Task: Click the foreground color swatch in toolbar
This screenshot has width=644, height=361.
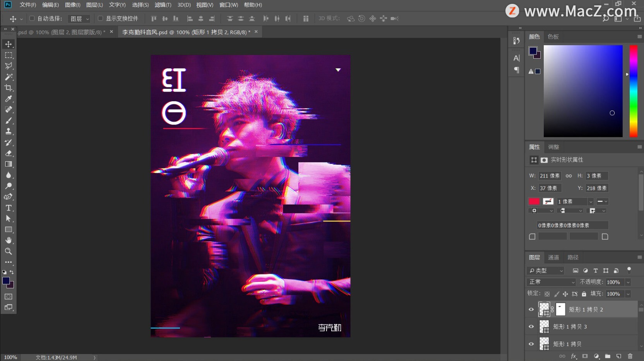Action: [6, 281]
